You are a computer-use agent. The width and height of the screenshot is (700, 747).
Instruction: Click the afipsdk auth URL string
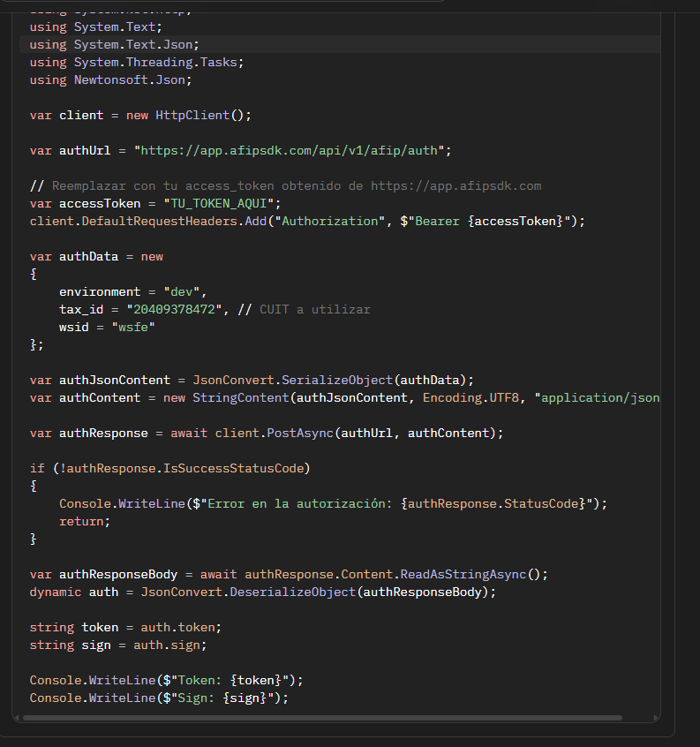pyautogui.click(x=292, y=150)
